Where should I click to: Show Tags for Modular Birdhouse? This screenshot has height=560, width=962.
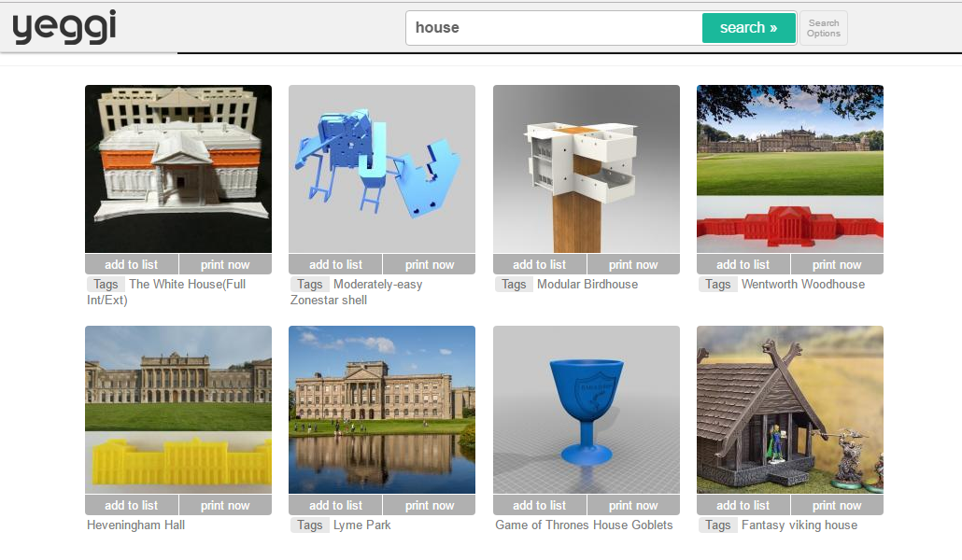(514, 285)
